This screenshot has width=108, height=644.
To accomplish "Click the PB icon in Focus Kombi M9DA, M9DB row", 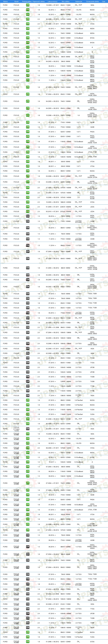I will coord(28,476).
